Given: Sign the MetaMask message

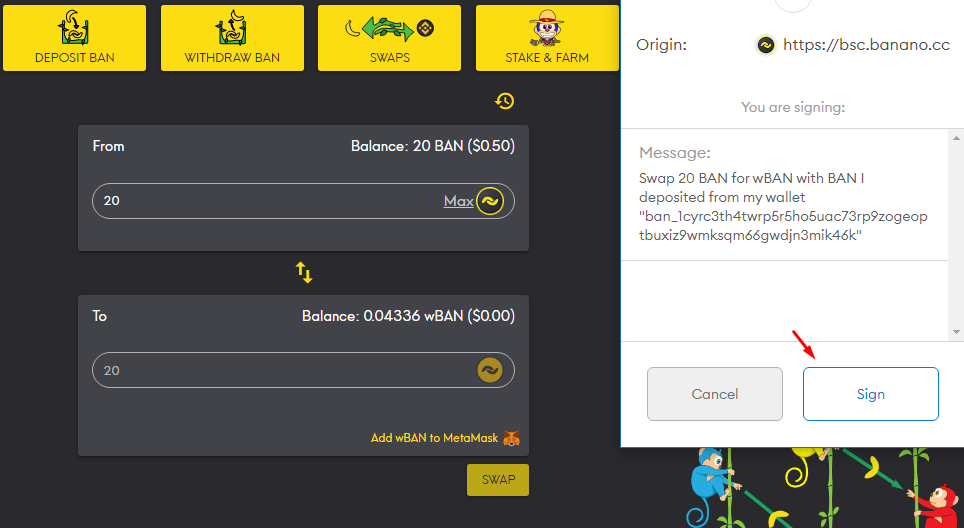Looking at the screenshot, I should point(871,394).
